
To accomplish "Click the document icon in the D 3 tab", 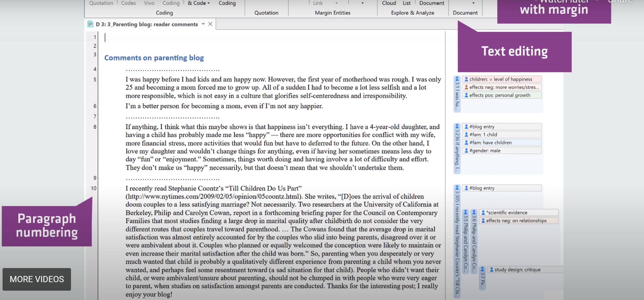I will tap(90, 24).
